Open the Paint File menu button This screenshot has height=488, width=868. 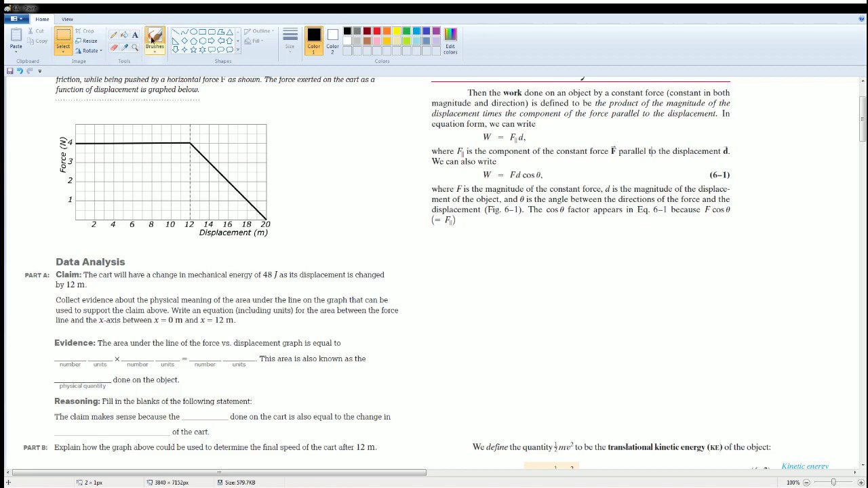coord(17,19)
